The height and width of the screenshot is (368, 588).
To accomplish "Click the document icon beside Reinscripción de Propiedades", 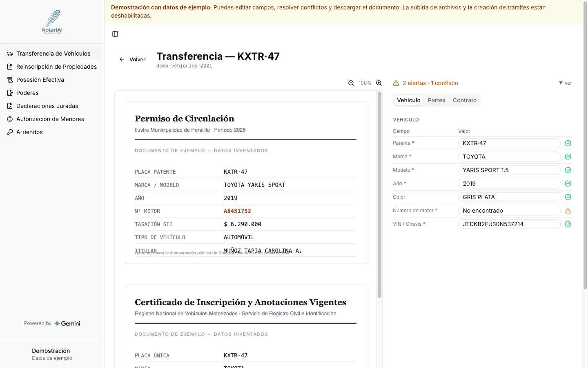I will pyautogui.click(x=10, y=67).
